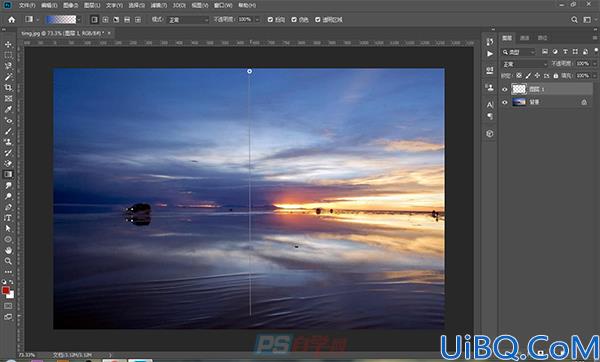Select the Eyedropper tool

pos(8,109)
